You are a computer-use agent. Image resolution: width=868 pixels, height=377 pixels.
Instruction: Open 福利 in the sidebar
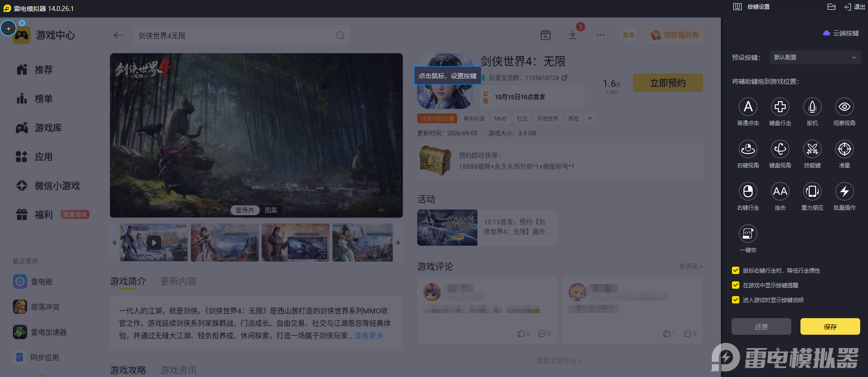(x=35, y=214)
